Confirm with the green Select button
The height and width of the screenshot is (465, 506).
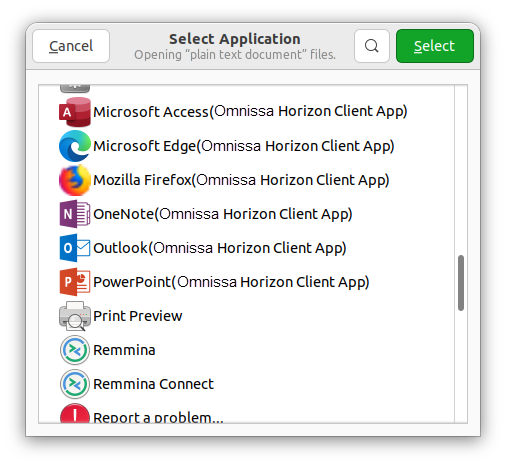[435, 46]
